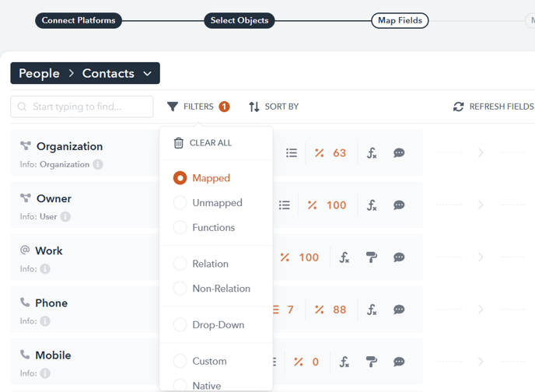The height and width of the screenshot is (392, 535).
Task: Click the info icon under Mobile
Action: pos(45,373)
